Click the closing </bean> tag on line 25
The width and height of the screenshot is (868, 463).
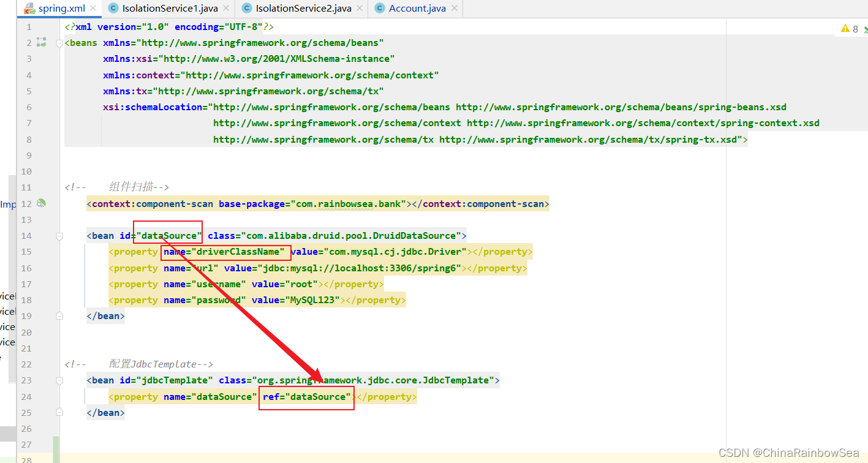point(105,413)
